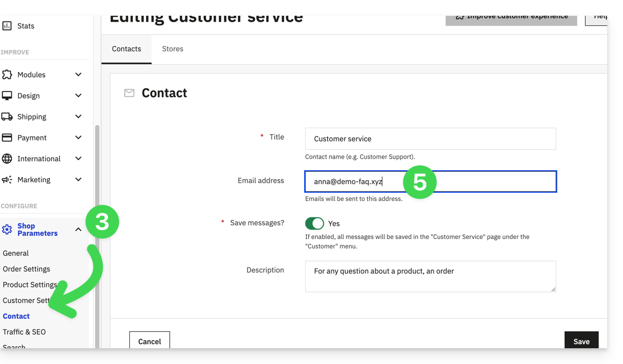Expand the Modules menu chevron
Screen dimensions: 623x364
[x=78, y=75]
